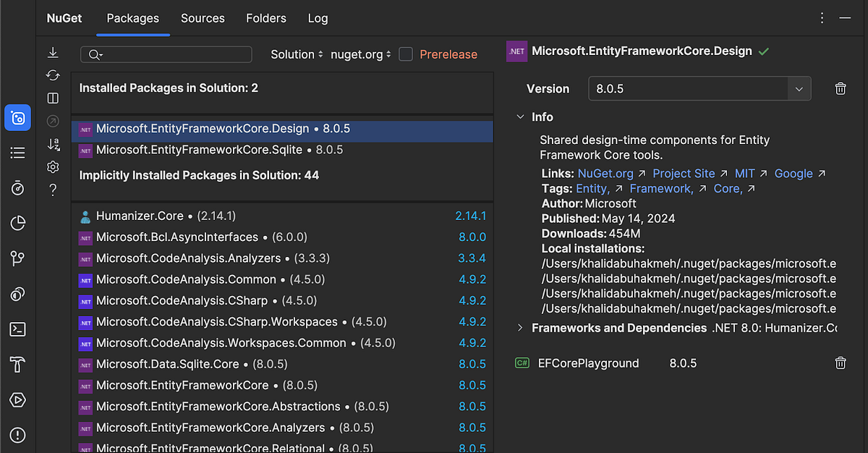Expand the Frameworks and Dependencies section
The height and width of the screenshot is (453, 868).
[522, 327]
